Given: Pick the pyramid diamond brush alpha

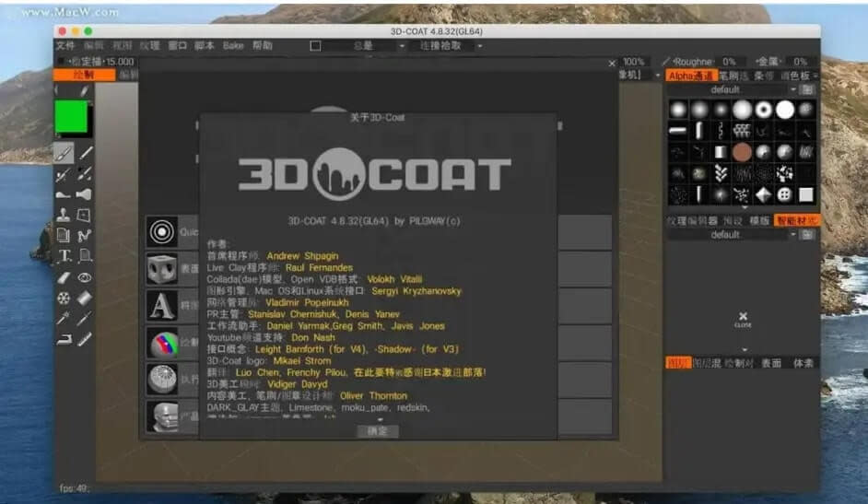Looking at the screenshot, I should pyautogui.click(x=763, y=194).
